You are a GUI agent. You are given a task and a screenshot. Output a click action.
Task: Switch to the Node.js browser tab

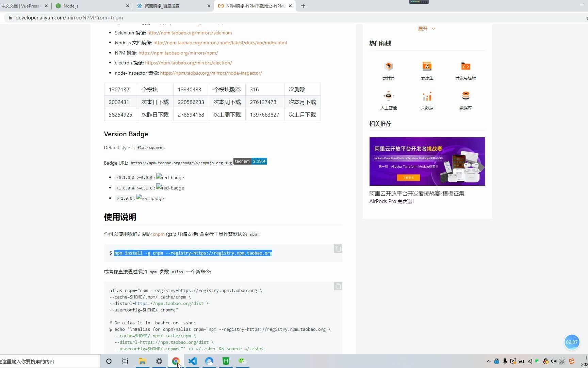coord(71,6)
